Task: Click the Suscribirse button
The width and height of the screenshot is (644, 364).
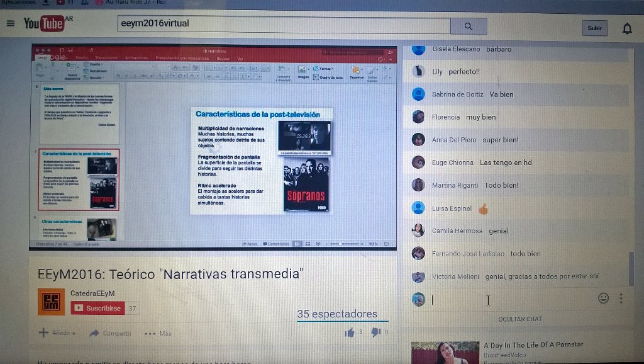Action: pos(97,308)
